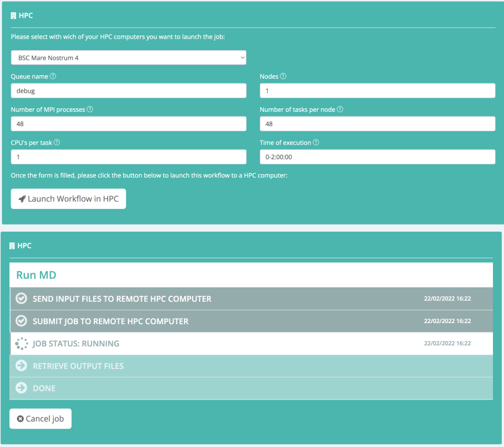The image size is (504, 447).
Task: Click the Job Status running spinner icon
Action: (21, 343)
